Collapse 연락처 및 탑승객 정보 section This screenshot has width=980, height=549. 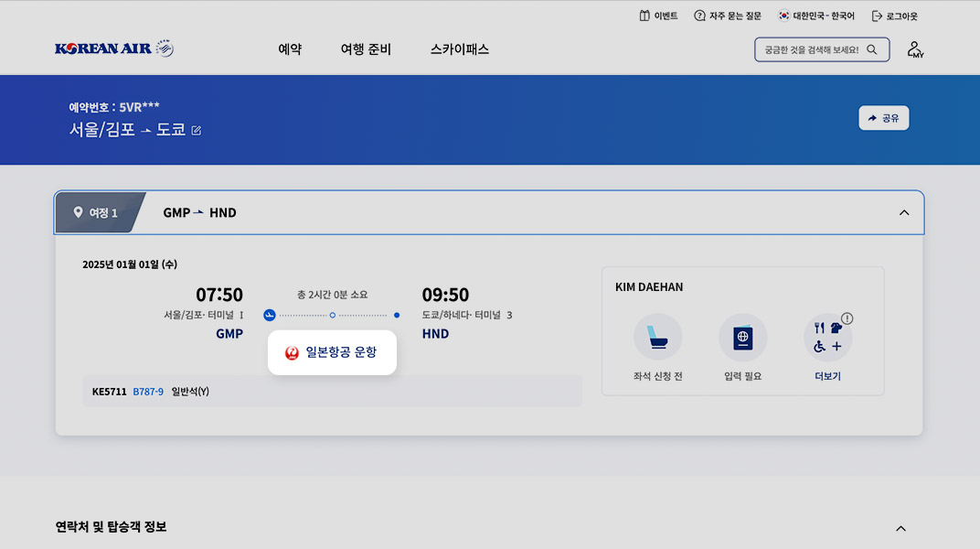900,528
